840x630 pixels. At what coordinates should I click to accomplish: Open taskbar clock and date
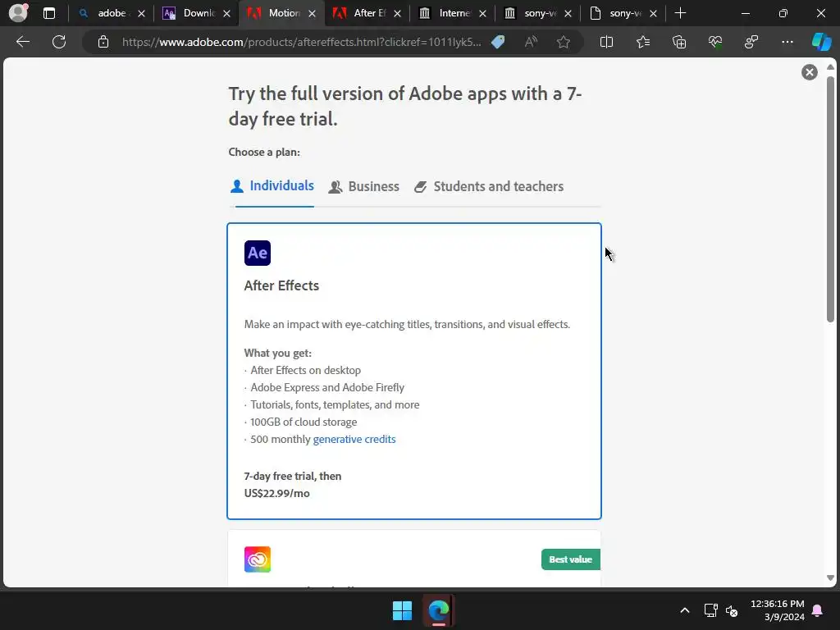(778, 610)
